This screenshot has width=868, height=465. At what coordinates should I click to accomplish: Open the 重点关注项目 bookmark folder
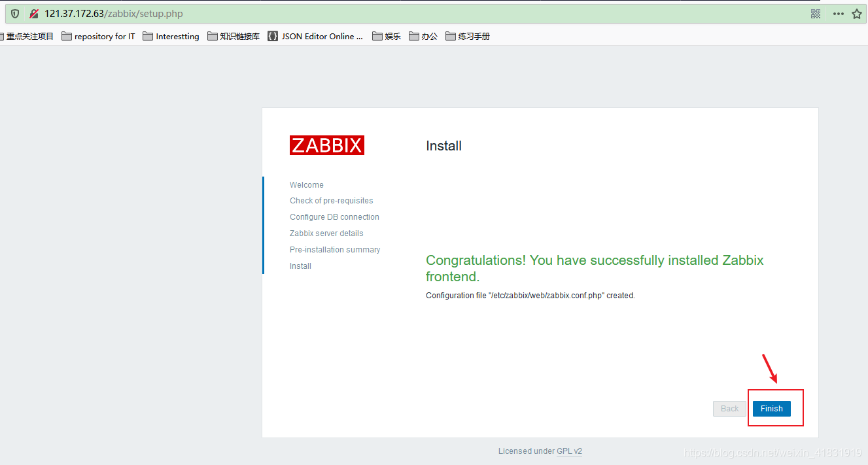coord(27,37)
